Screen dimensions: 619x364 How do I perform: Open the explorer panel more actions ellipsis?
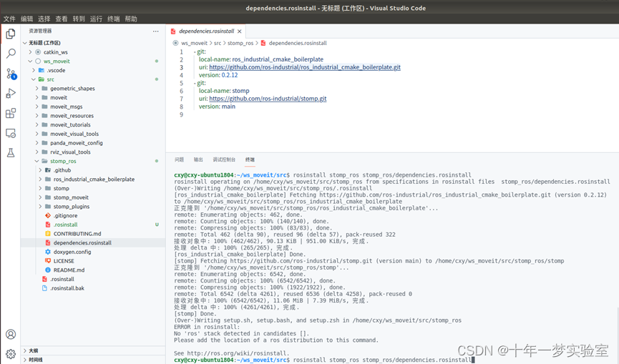coord(155,31)
